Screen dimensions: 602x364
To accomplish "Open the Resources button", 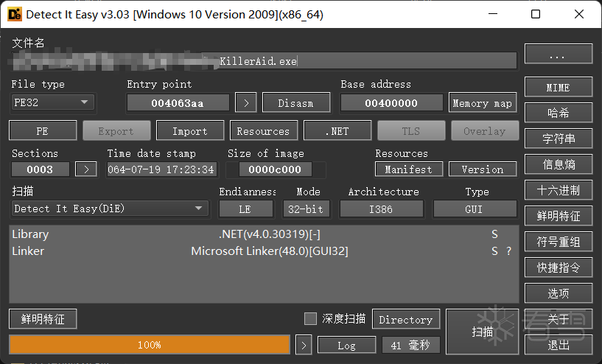I will tap(264, 131).
